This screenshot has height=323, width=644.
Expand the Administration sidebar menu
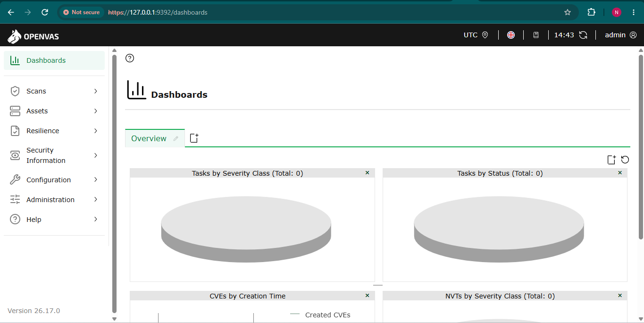54,200
